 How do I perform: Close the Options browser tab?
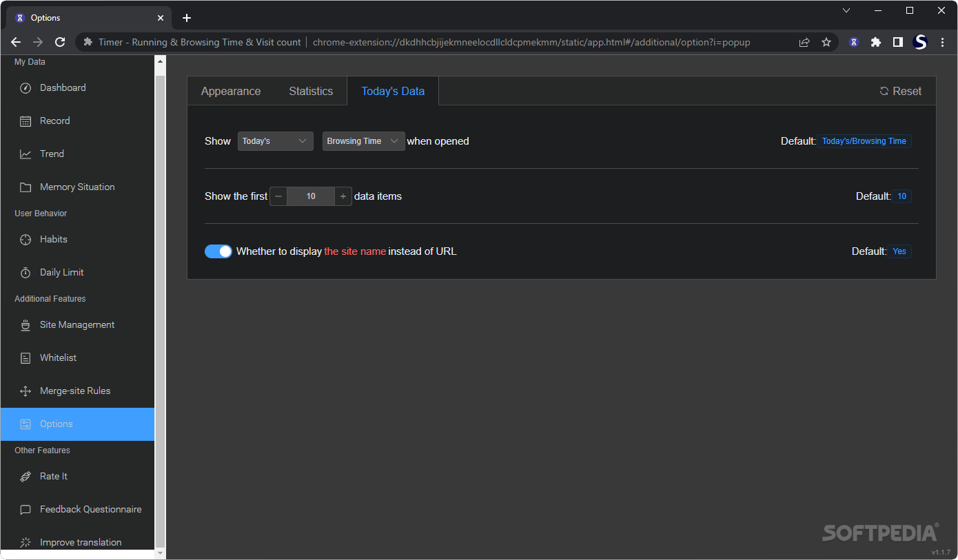click(x=161, y=18)
